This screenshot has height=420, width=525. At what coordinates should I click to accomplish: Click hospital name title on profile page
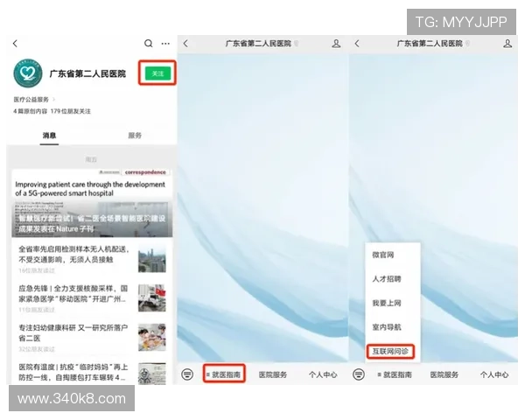click(87, 73)
